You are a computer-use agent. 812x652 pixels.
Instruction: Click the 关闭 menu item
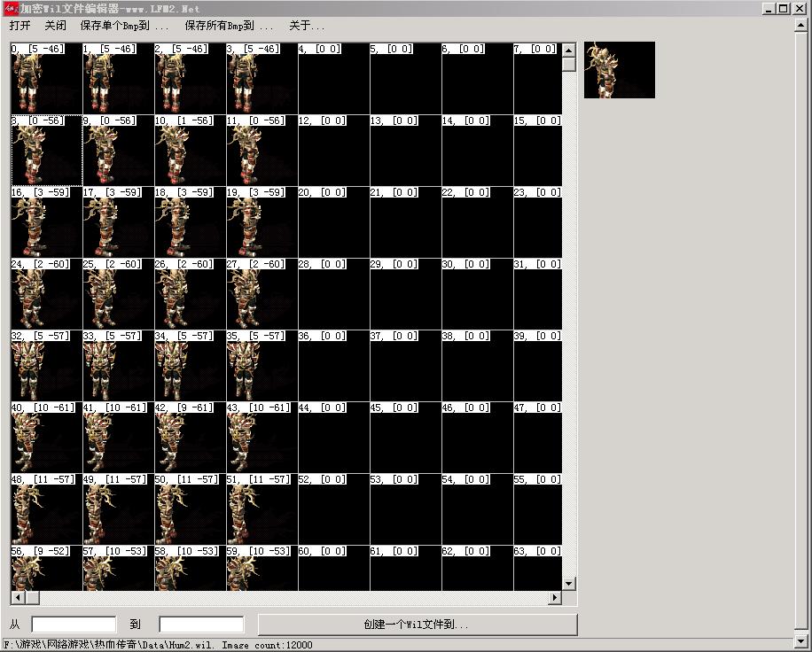[x=55, y=26]
